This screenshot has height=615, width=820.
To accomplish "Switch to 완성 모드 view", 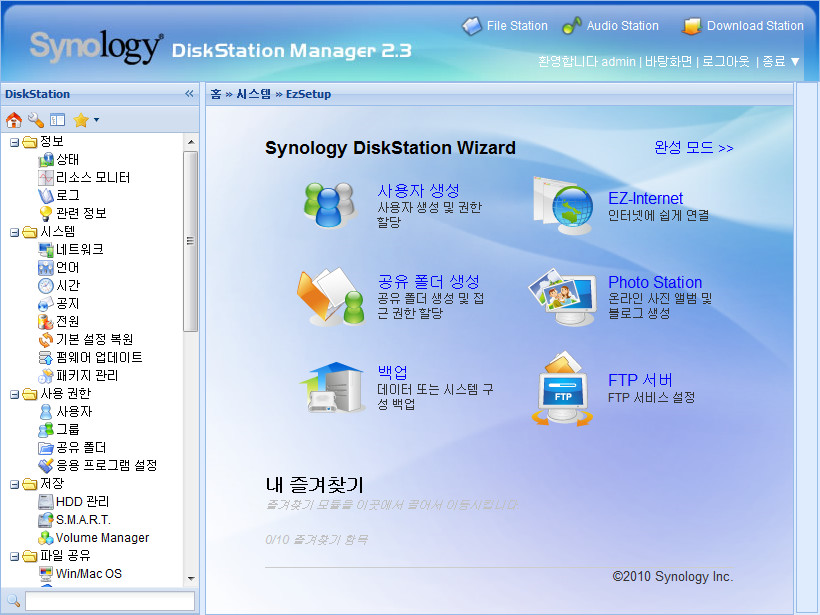I will tap(693, 147).
